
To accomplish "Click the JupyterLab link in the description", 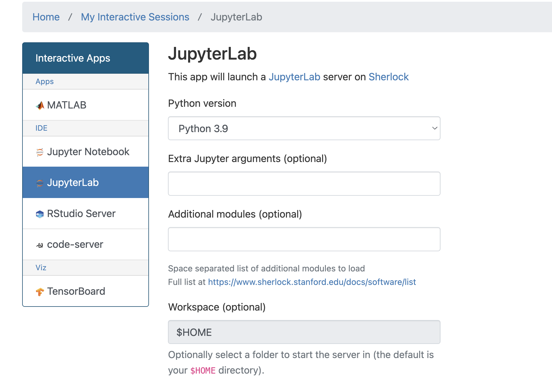I will [x=294, y=77].
